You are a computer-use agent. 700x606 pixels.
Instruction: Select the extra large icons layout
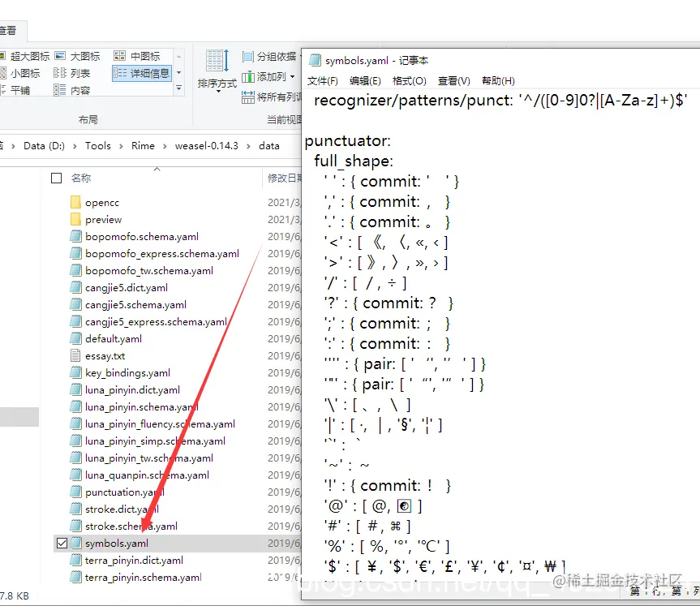tap(24, 56)
